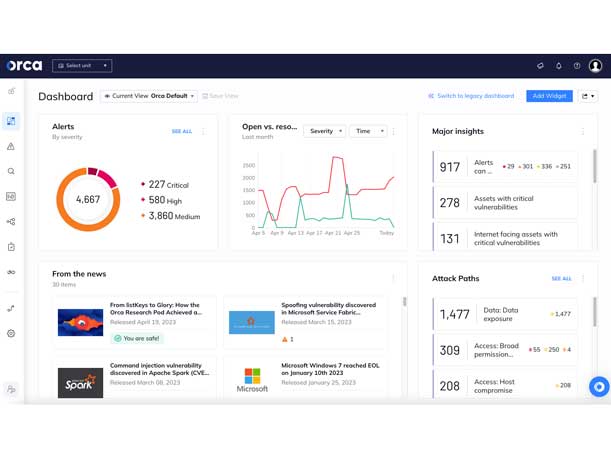The height and width of the screenshot is (458, 611).
Task: Open the settings gear icon in sidebar
Action: 11,333
